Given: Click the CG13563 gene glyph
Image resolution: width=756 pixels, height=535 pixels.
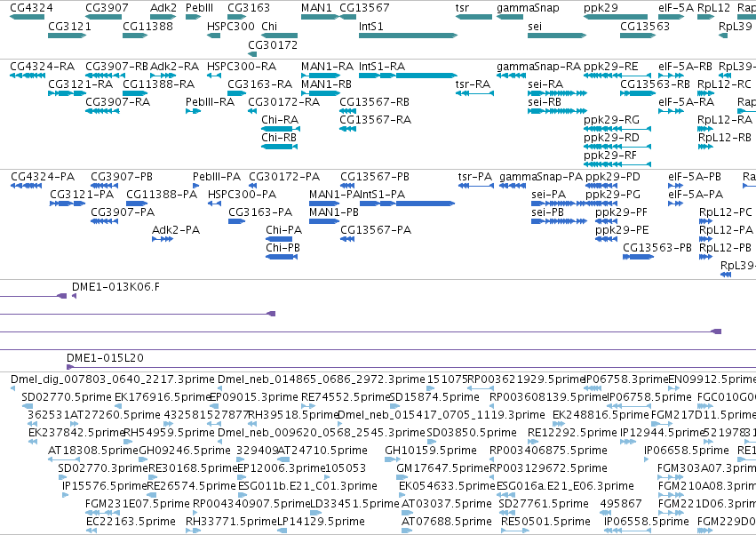Looking at the screenshot, I should [x=638, y=36].
